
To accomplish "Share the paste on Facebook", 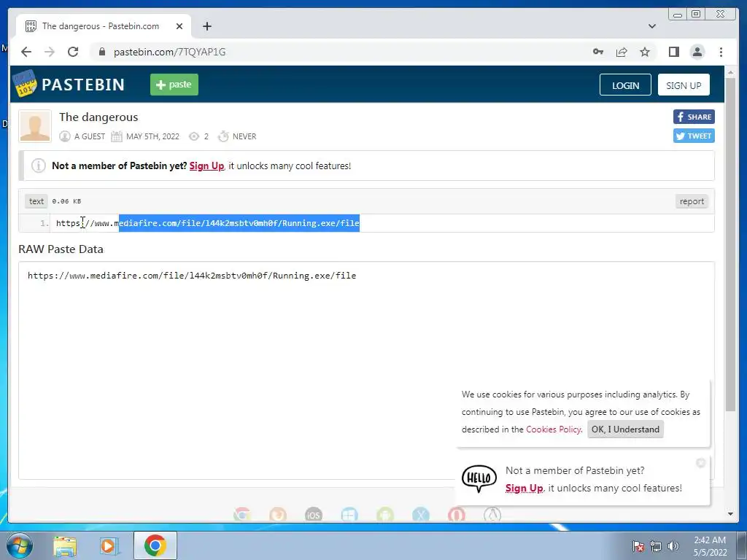I will (x=694, y=117).
